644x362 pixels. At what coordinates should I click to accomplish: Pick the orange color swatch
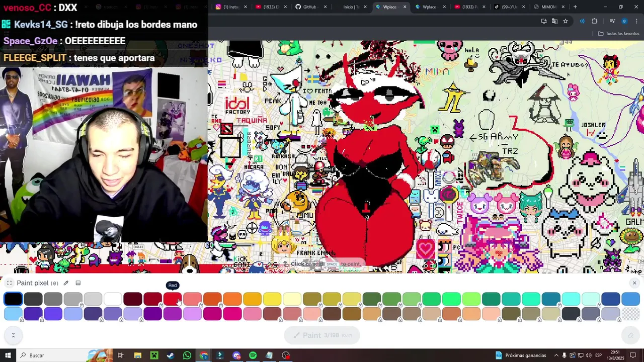[232, 299]
